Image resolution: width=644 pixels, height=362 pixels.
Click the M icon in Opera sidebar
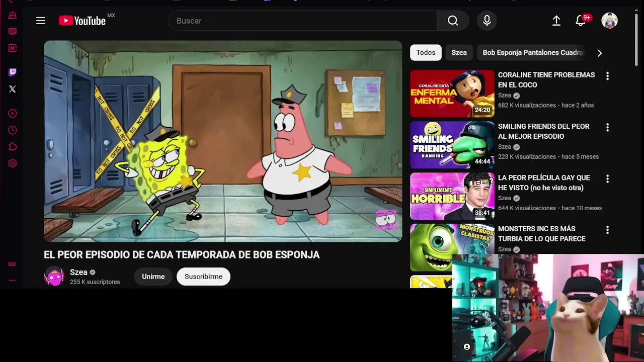[x=13, y=48]
